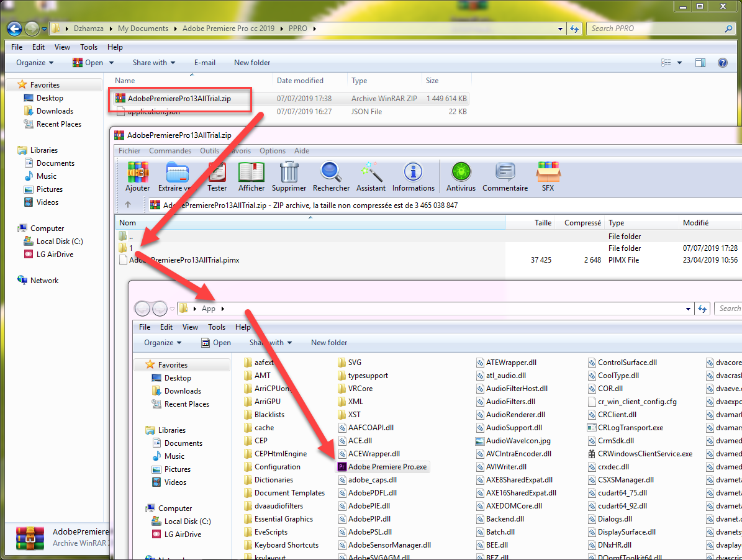Click the change view icon in PPRO window
Viewport: 742px width, 560px height.
[x=666, y=63]
